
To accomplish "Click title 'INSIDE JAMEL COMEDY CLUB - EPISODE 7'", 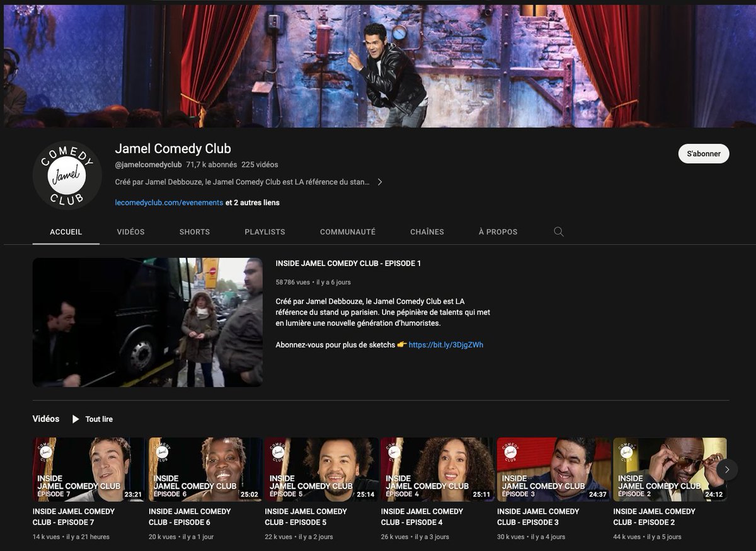I will pyautogui.click(x=74, y=517).
